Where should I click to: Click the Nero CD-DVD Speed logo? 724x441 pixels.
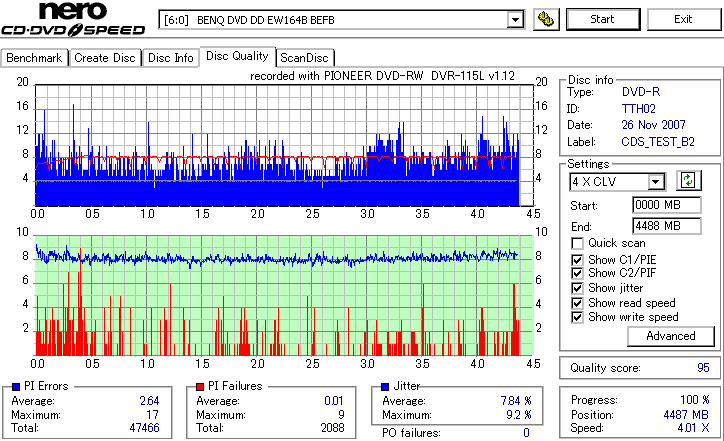pyautogui.click(x=73, y=19)
